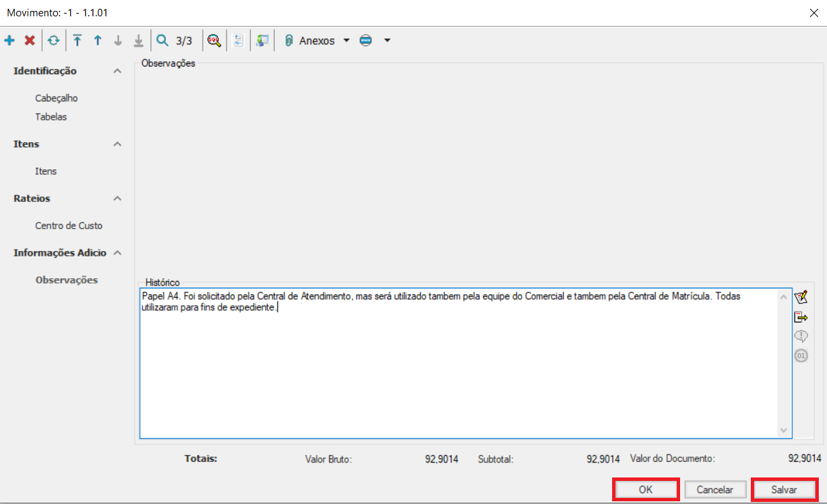Click the red X delete icon

pos(30,41)
